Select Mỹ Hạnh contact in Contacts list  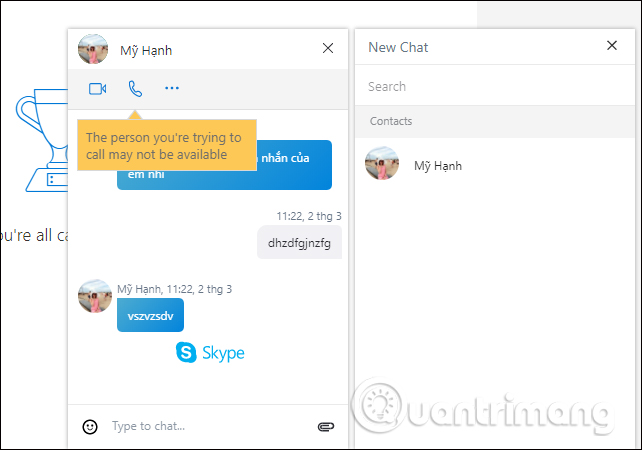point(495,165)
